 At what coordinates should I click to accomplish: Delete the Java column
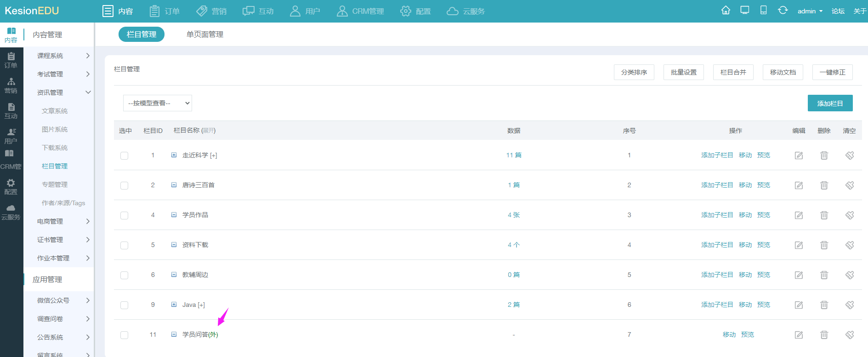[x=824, y=305]
